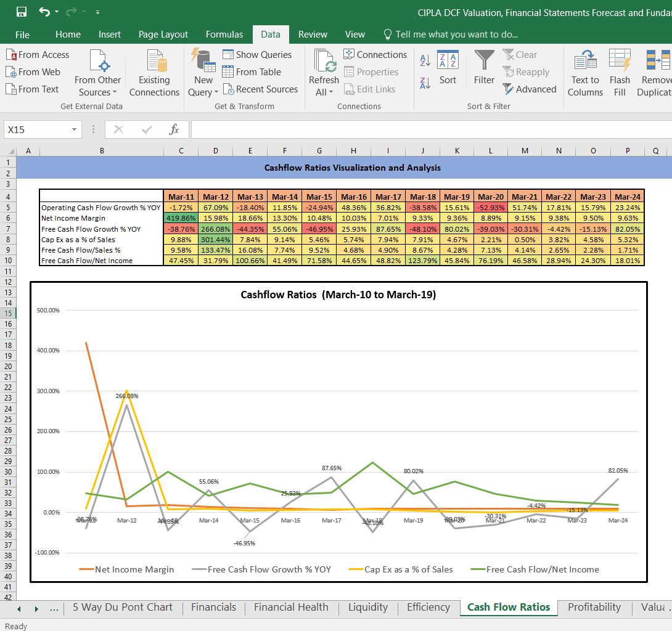672x631 pixels.
Task: Open the Sort dialog
Action: (x=448, y=68)
